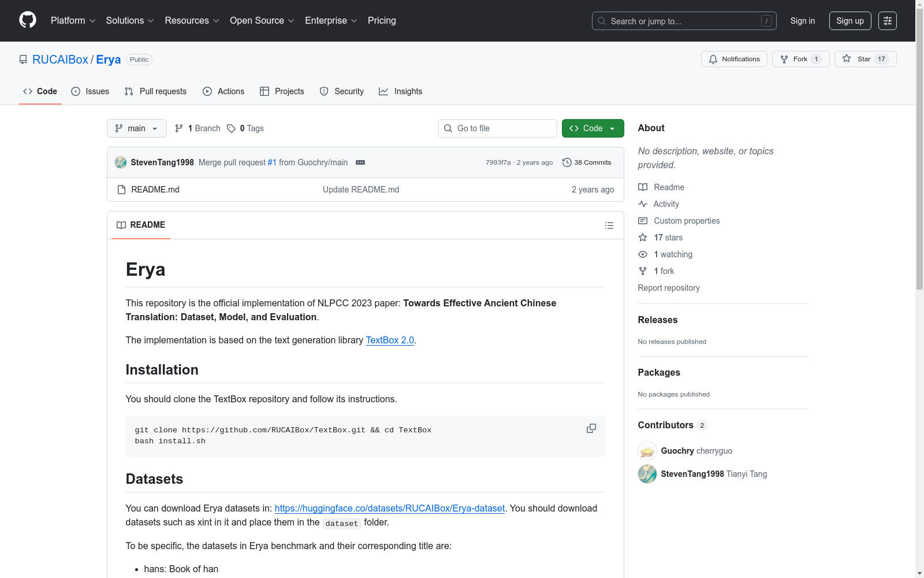Open the command palette icon button

887,21
